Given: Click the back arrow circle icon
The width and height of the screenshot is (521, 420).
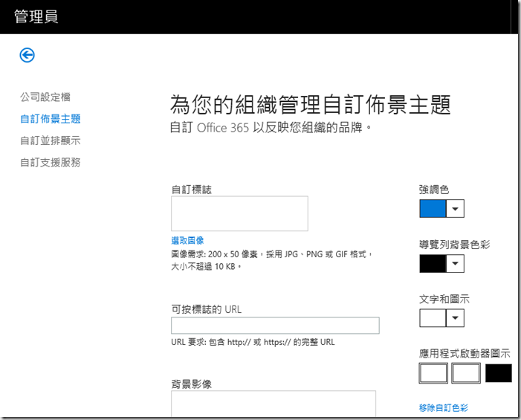Looking at the screenshot, I should pyautogui.click(x=27, y=54).
